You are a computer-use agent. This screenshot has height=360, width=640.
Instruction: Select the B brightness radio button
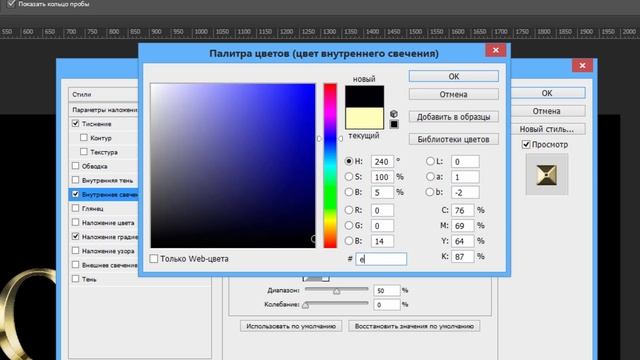tap(349, 192)
